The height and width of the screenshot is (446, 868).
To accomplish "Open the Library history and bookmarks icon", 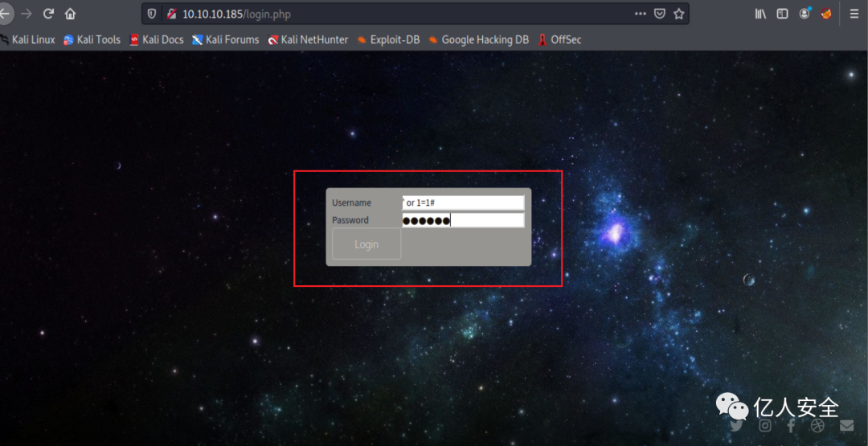I will [761, 14].
